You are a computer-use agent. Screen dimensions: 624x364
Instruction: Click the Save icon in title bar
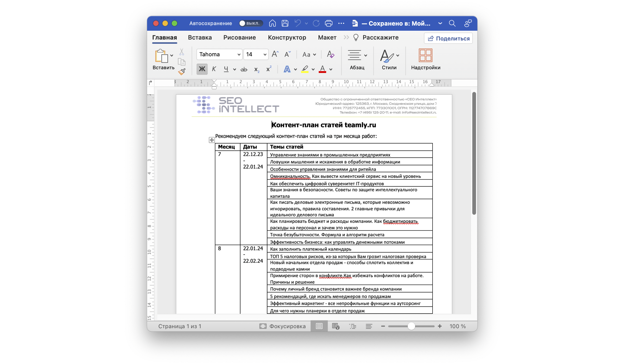285,23
